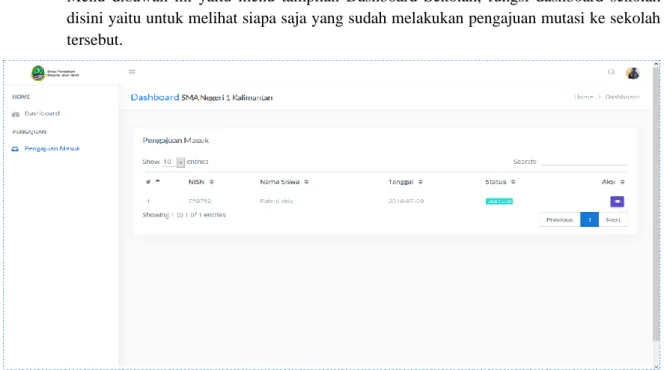Go to Previous page
The image size is (664, 370).
[559, 220]
